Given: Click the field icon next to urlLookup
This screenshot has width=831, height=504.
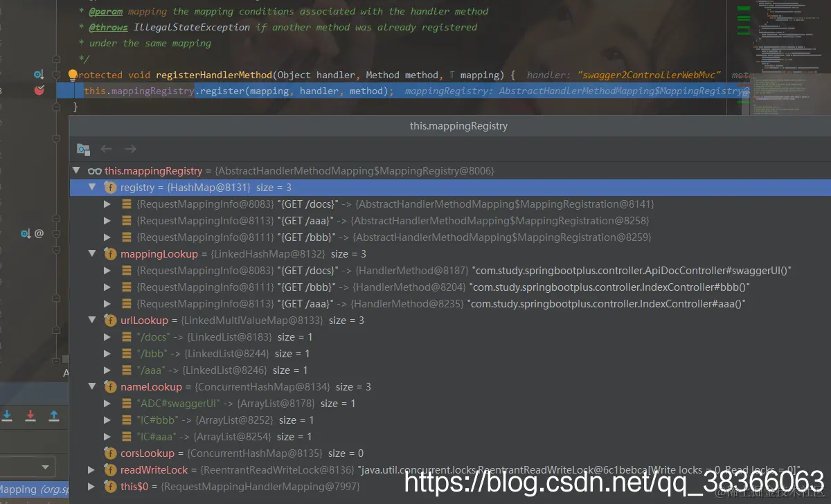Looking at the screenshot, I should tap(110, 321).
